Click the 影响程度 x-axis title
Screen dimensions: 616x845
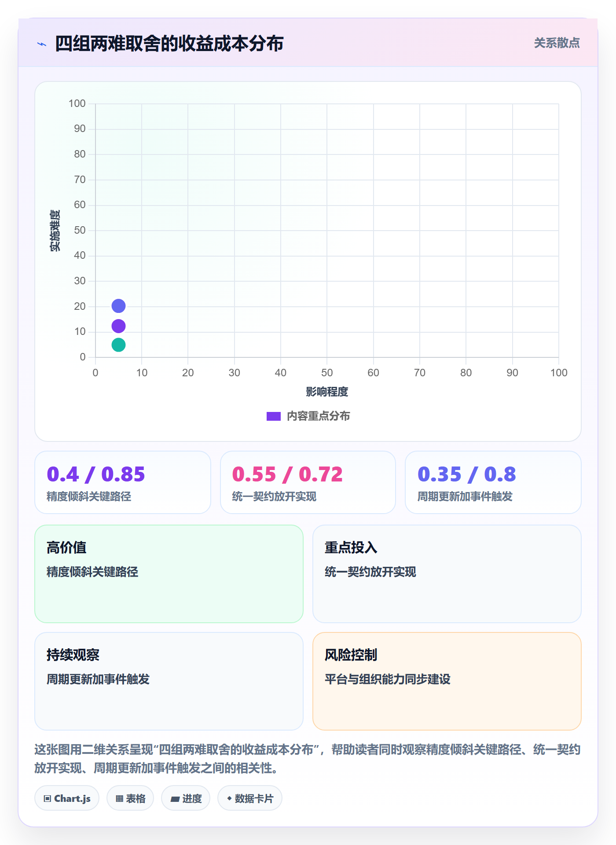coord(327,392)
